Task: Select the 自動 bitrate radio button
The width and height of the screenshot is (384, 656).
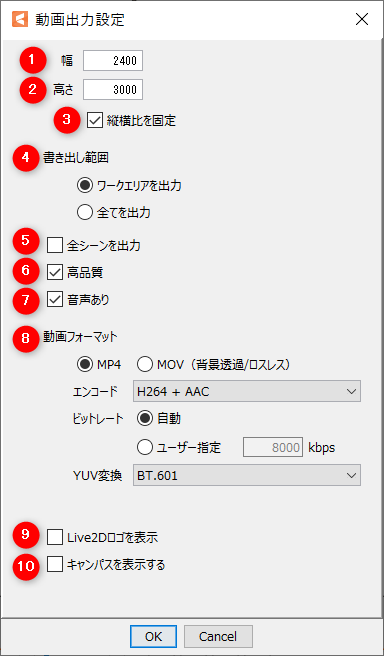Action: pos(145,419)
